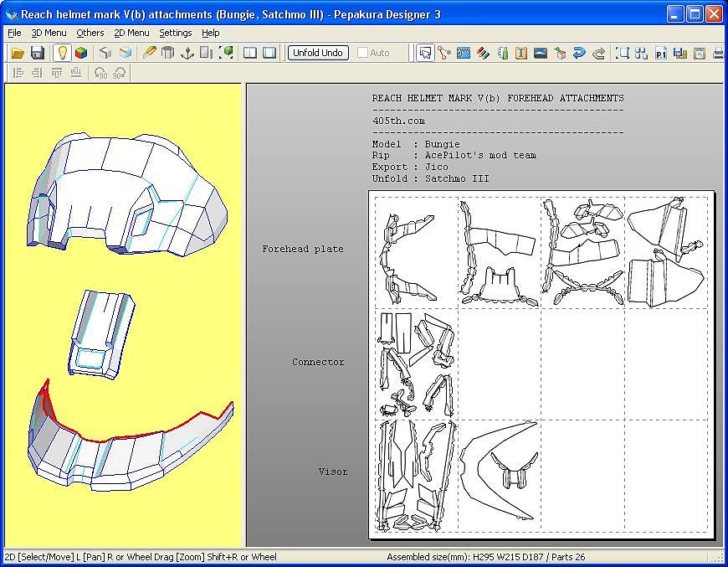Click the '405th.com' text
The image size is (728, 567).
click(399, 121)
